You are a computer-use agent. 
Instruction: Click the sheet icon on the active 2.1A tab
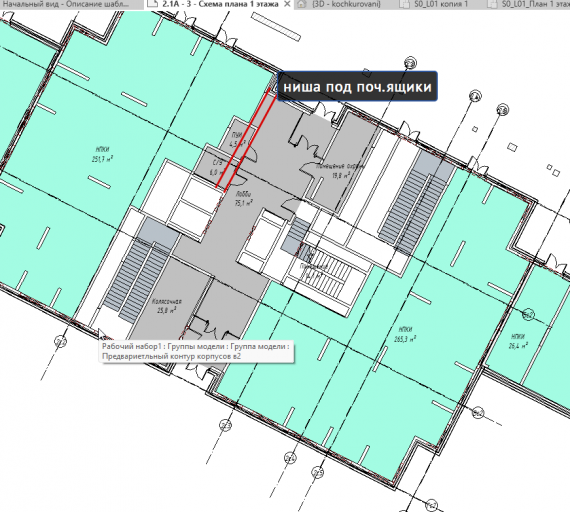153,4
